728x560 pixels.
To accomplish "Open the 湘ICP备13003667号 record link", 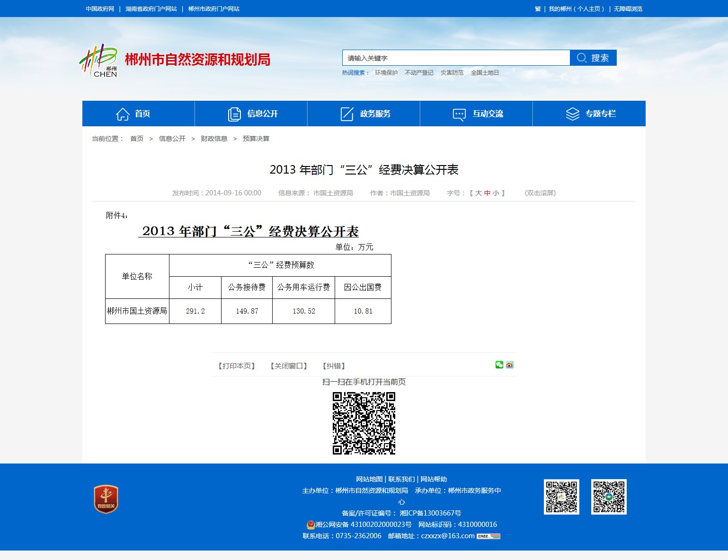I will pyautogui.click(x=430, y=513).
